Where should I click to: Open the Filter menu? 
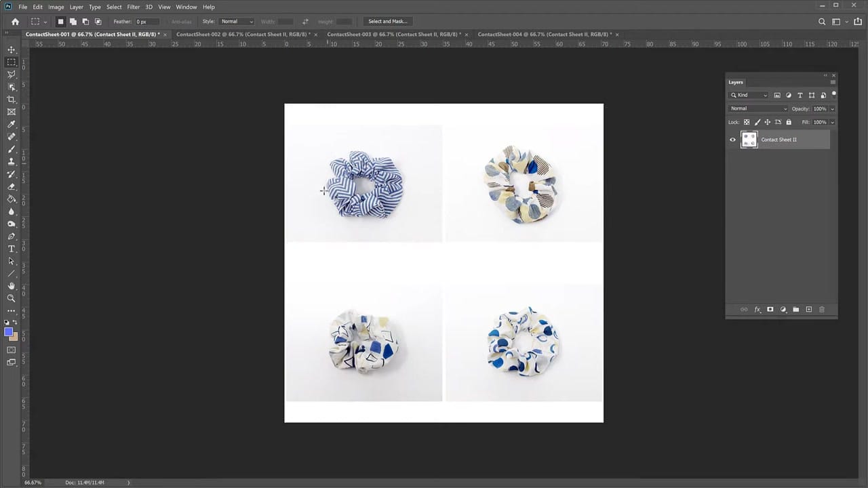click(x=133, y=7)
